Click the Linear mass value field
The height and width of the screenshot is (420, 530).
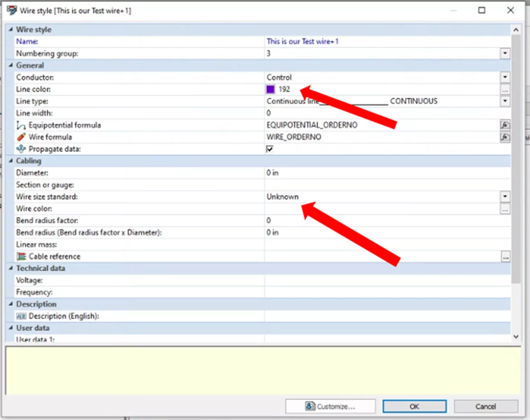387,244
